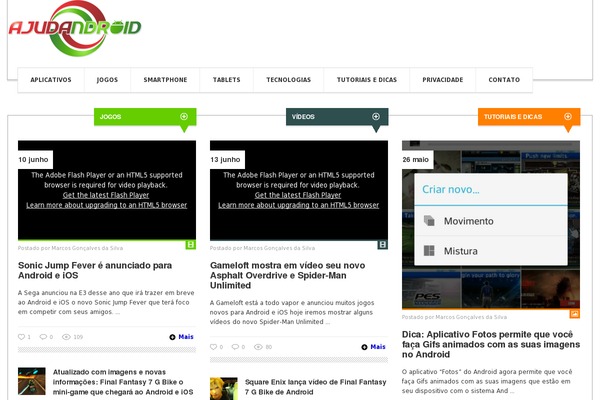Open Atualizado com imagens Final Fantasy article
This screenshot has width=600, height=400.
click(x=123, y=382)
